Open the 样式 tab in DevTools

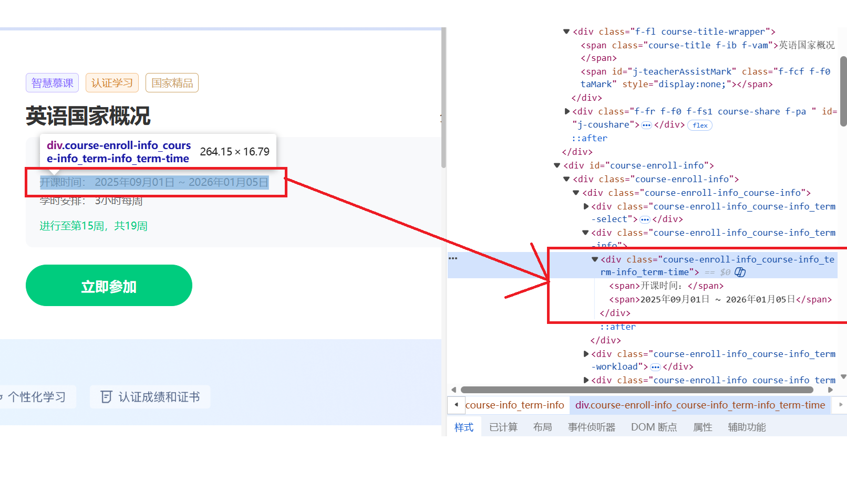click(x=464, y=427)
